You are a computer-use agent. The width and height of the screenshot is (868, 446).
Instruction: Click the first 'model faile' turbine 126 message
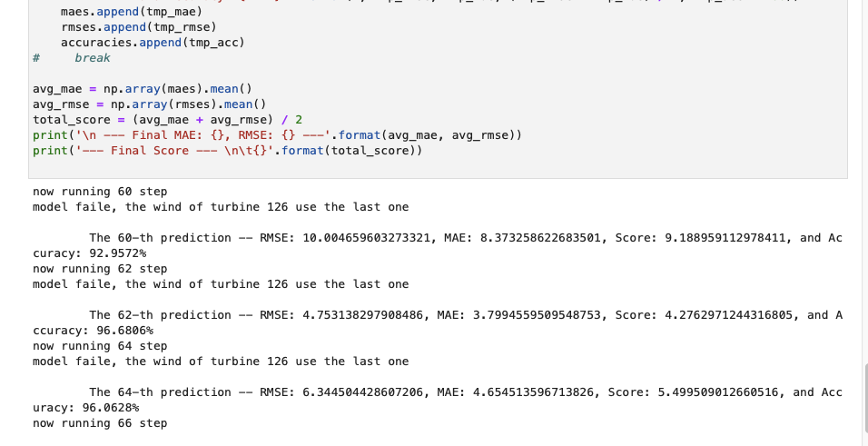221,207
